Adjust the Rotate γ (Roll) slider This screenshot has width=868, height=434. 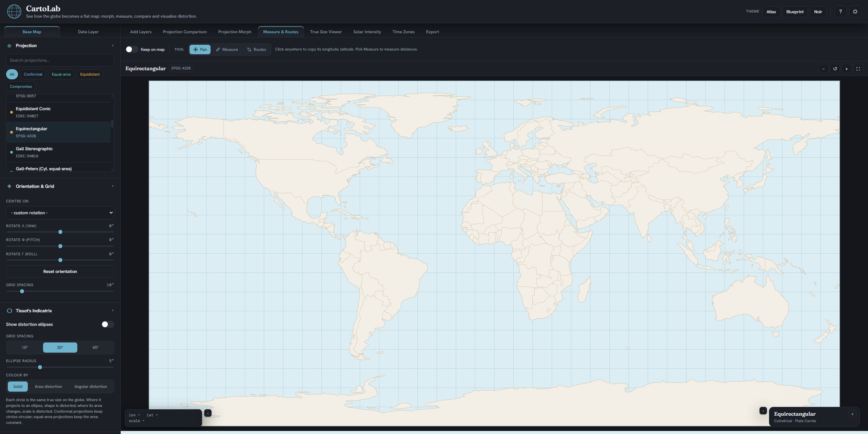coord(60,260)
